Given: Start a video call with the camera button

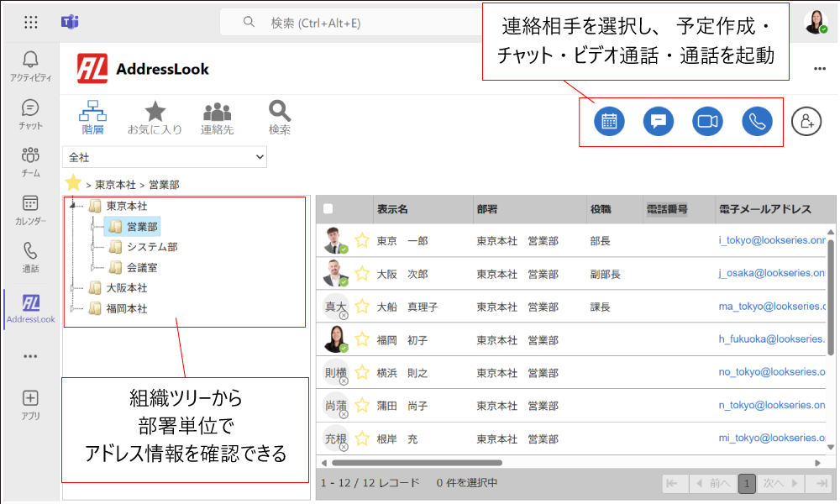Looking at the screenshot, I should pyautogui.click(x=707, y=122).
